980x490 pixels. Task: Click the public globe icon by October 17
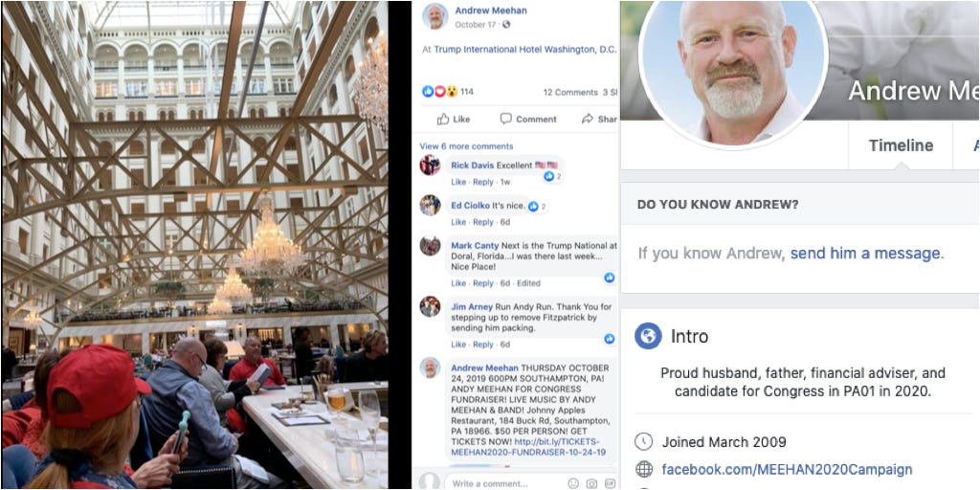pyautogui.click(x=506, y=24)
